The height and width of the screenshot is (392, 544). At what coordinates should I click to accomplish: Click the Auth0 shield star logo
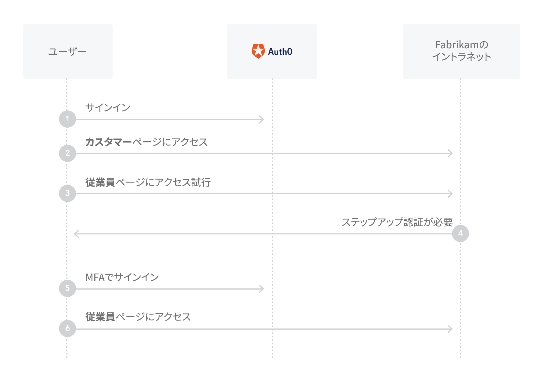tap(258, 51)
